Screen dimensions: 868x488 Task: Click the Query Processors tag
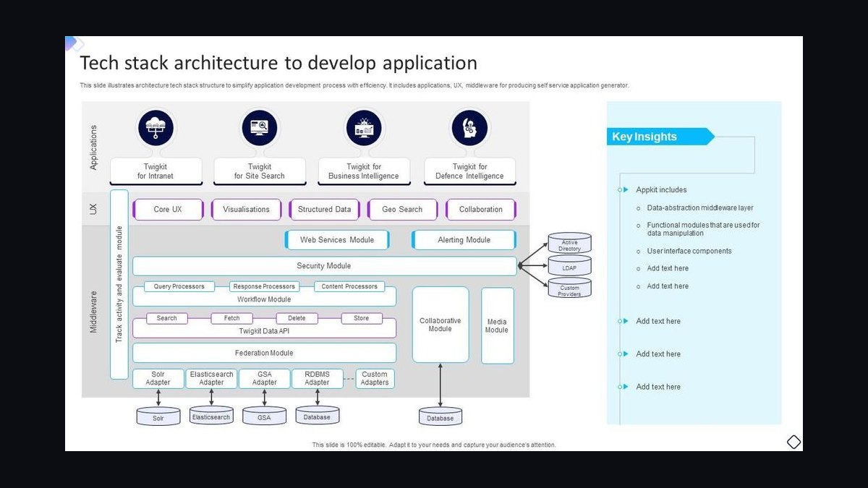coord(179,286)
